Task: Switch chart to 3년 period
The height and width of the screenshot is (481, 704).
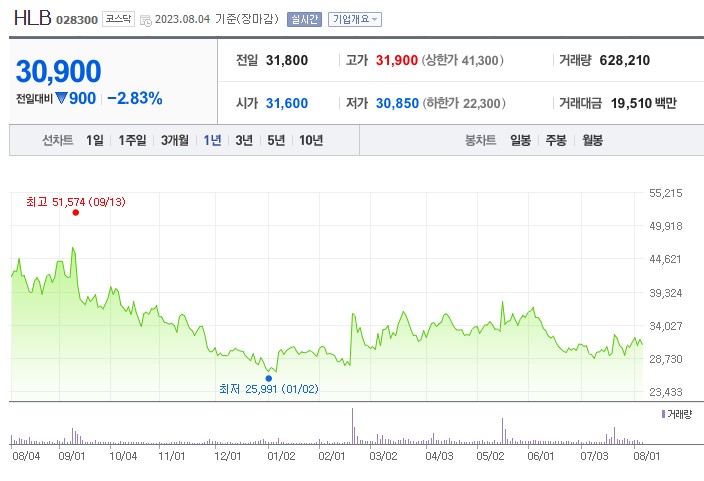Action: pyautogui.click(x=244, y=140)
